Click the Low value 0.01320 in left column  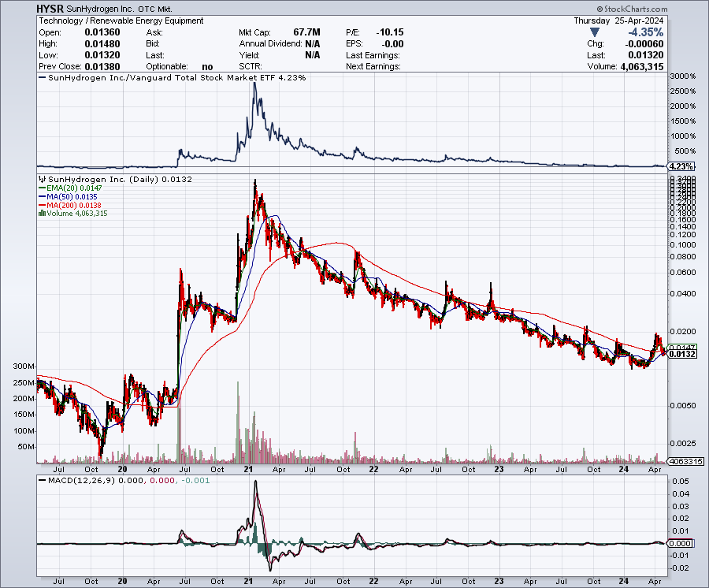[102, 55]
